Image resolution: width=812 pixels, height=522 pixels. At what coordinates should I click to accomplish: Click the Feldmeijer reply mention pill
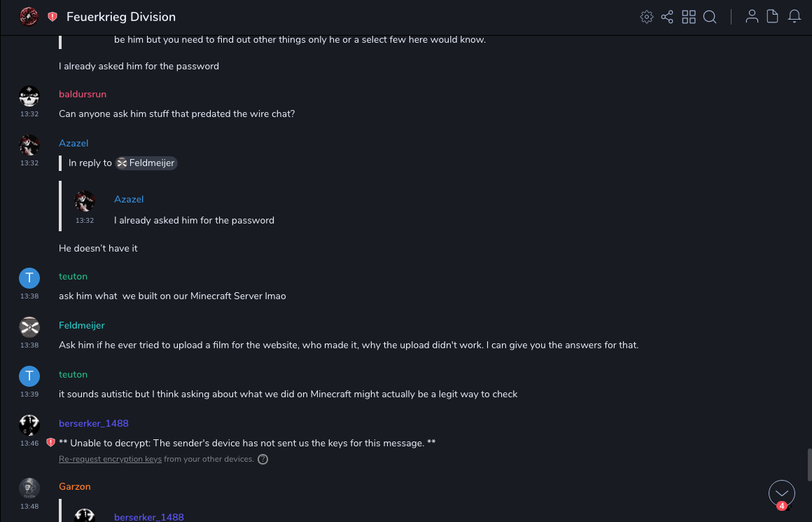point(146,163)
